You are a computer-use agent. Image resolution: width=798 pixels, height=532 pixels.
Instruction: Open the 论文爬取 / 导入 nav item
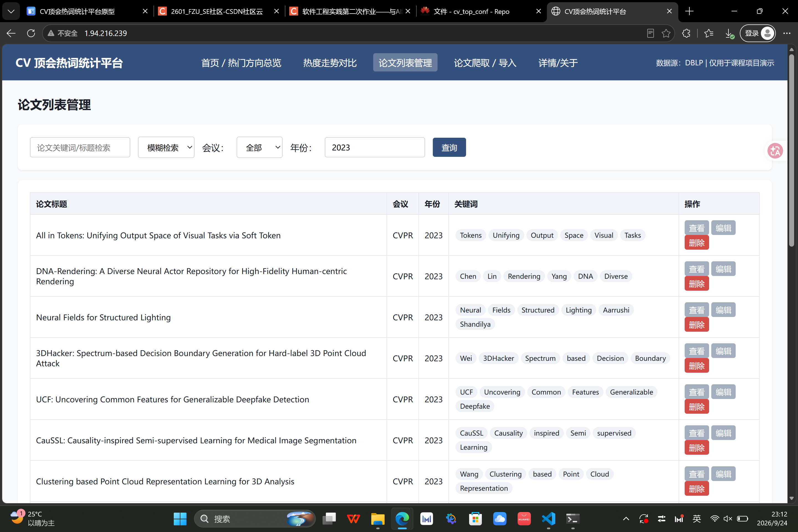[x=485, y=62]
